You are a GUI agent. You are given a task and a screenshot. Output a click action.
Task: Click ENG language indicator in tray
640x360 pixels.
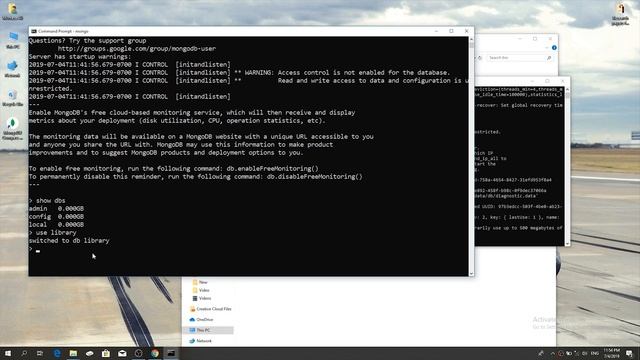pos(595,353)
